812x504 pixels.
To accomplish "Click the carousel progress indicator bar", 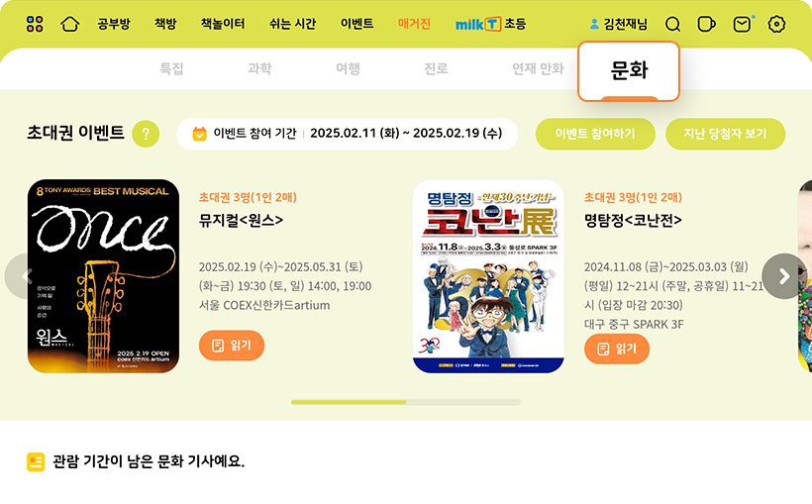I will [405, 402].
